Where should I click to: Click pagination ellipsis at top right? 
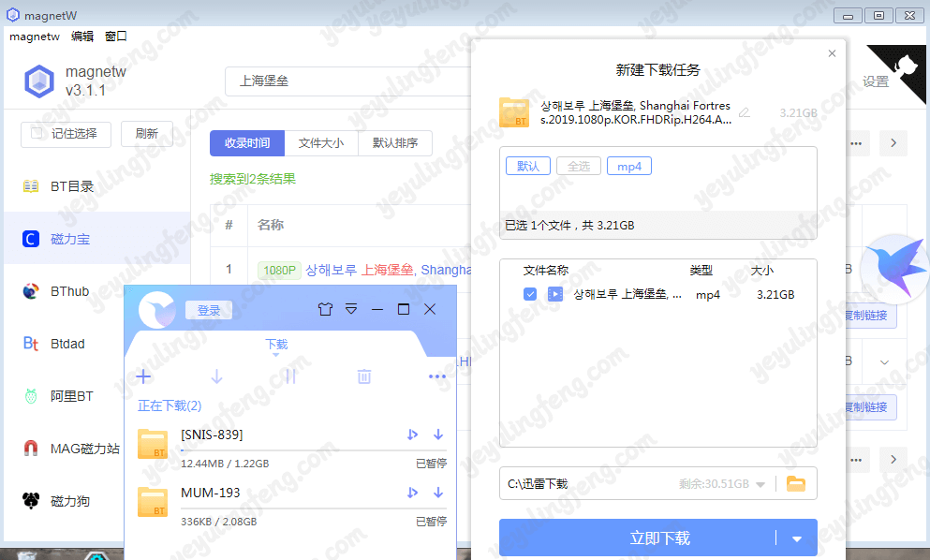point(856,143)
